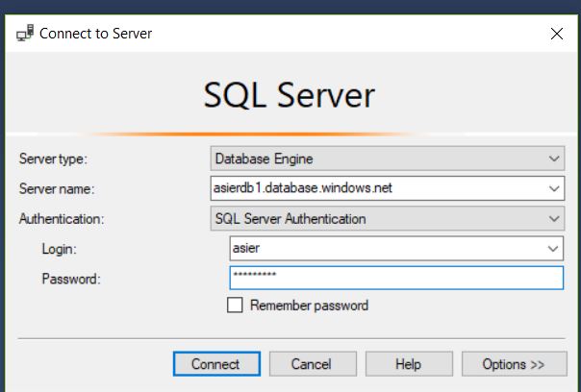Click the Server type label

click(x=53, y=159)
